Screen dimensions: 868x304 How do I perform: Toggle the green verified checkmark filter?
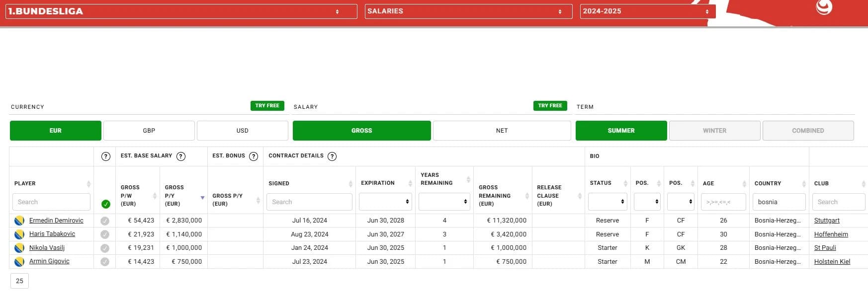coord(105,204)
